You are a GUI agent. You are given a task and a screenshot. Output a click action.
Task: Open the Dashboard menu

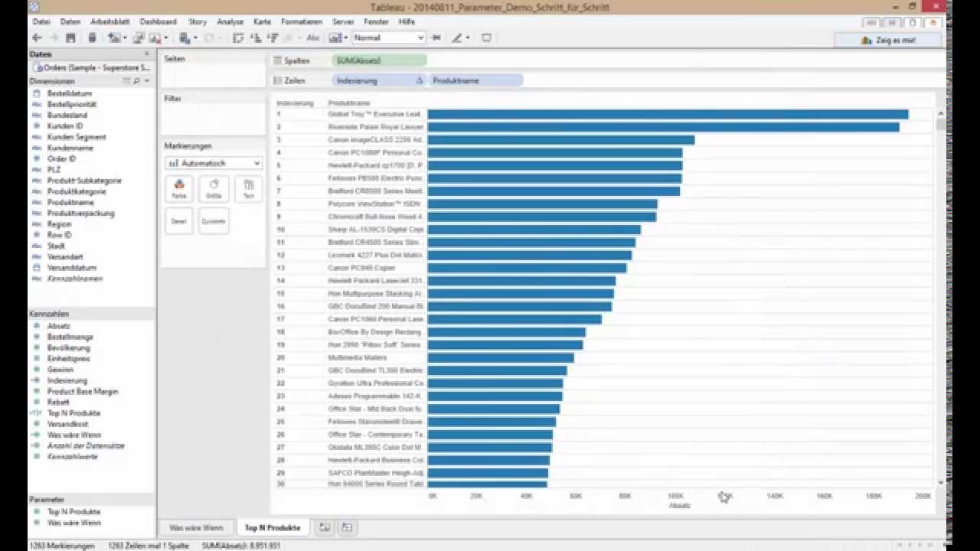tap(158, 22)
